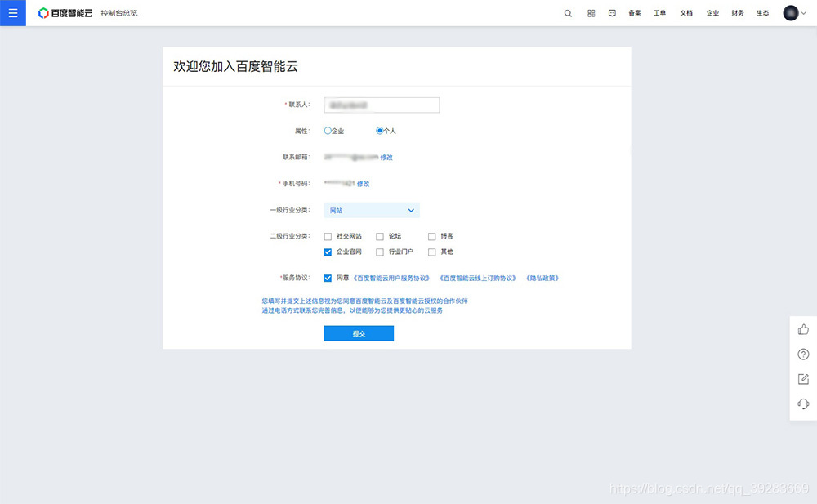This screenshot has width=817, height=504.
Task: Open the help question-mark icon
Action: pyautogui.click(x=803, y=355)
